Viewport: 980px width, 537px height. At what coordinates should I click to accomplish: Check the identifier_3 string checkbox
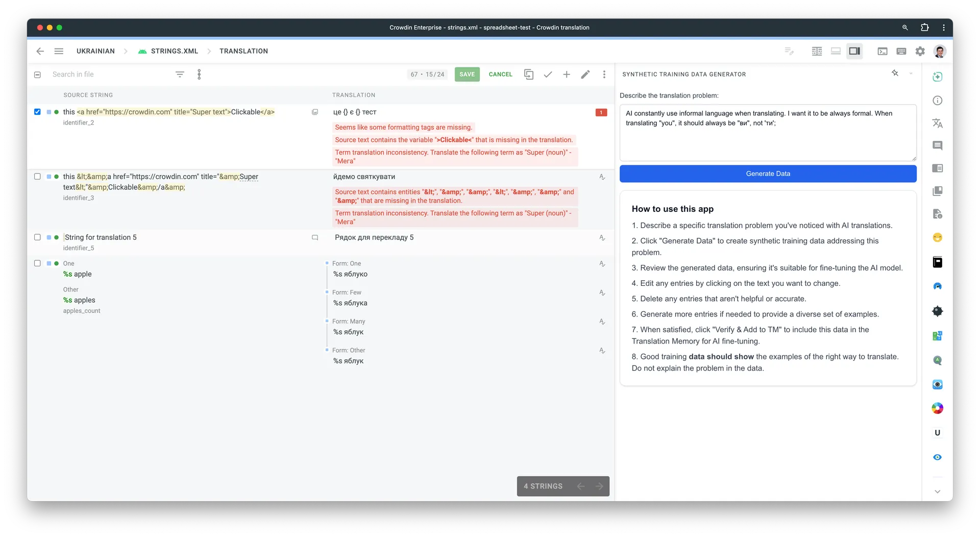tap(37, 177)
